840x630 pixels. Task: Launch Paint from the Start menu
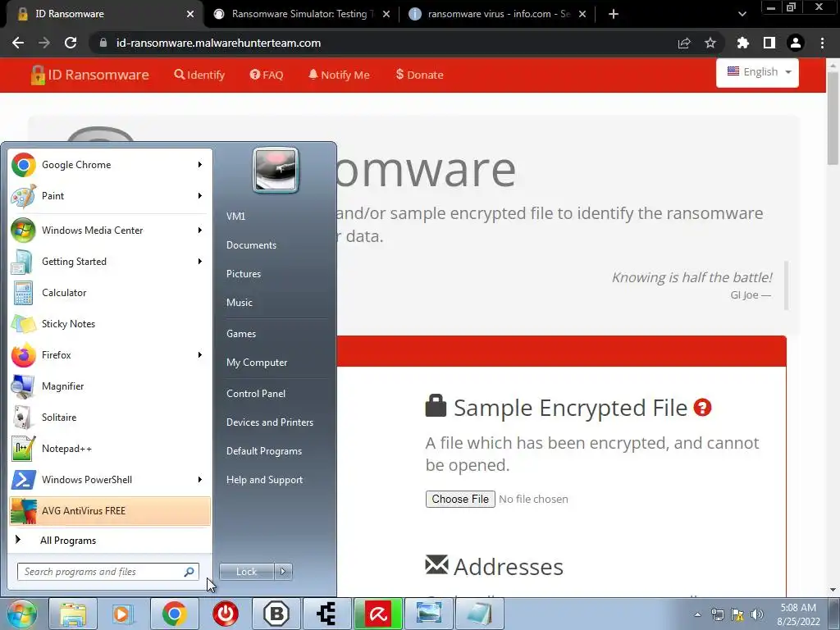tap(110, 195)
